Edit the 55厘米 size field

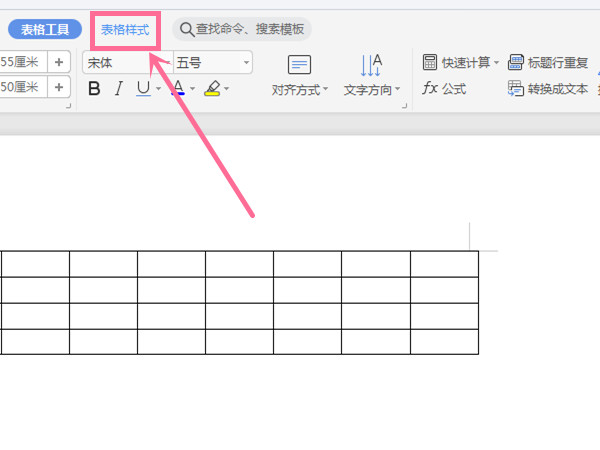tap(23, 62)
